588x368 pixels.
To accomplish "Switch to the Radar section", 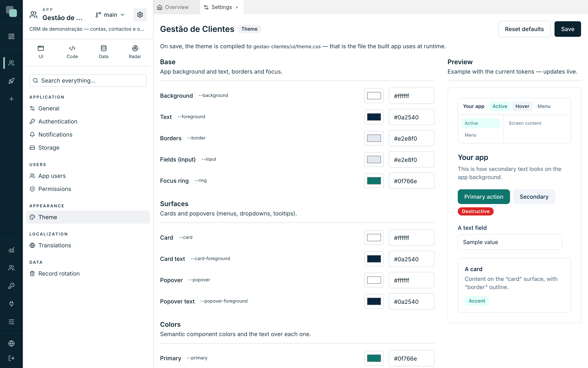I will pos(135,52).
